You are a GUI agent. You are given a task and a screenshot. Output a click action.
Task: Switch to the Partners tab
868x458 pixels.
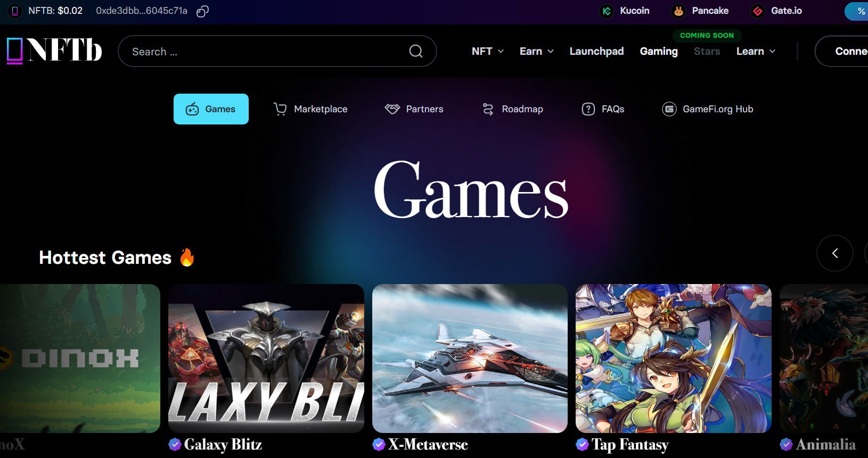414,109
